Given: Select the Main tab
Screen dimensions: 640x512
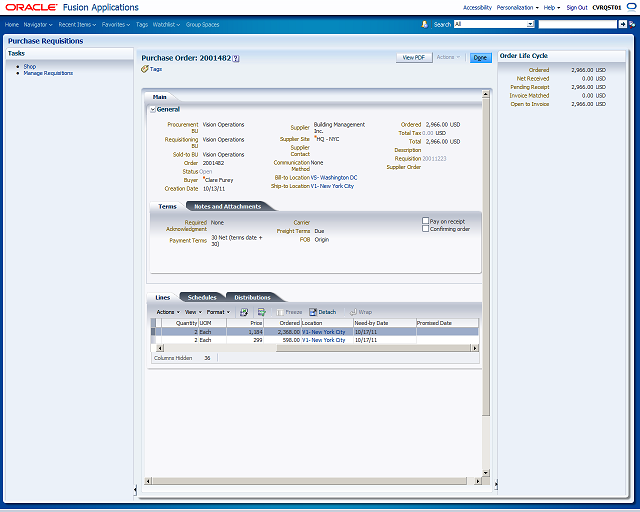Looking at the screenshot, I should (x=160, y=97).
